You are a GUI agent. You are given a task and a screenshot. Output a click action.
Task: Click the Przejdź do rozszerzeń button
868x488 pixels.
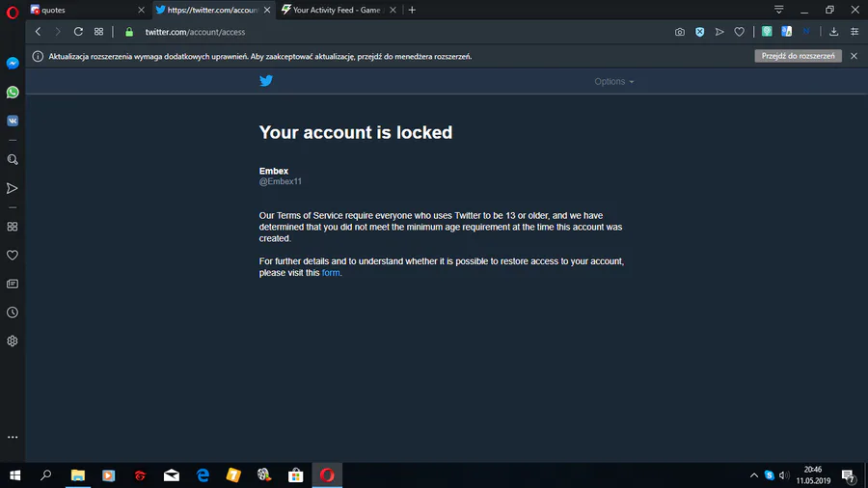[x=798, y=56]
